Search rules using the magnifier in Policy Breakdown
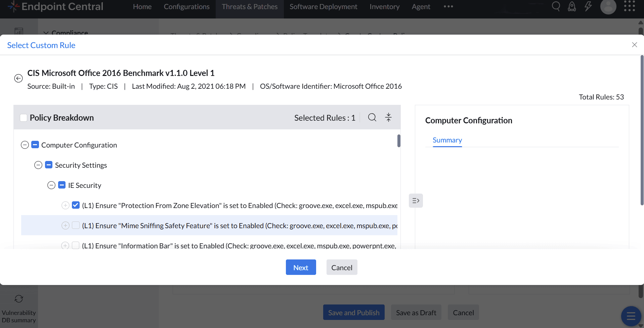 pos(372,117)
